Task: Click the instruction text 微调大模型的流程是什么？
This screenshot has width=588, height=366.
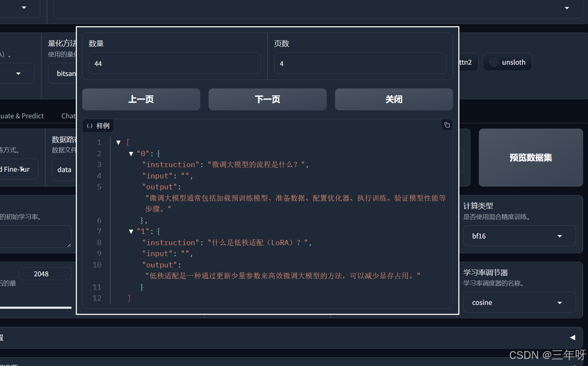Action: [256, 165]
